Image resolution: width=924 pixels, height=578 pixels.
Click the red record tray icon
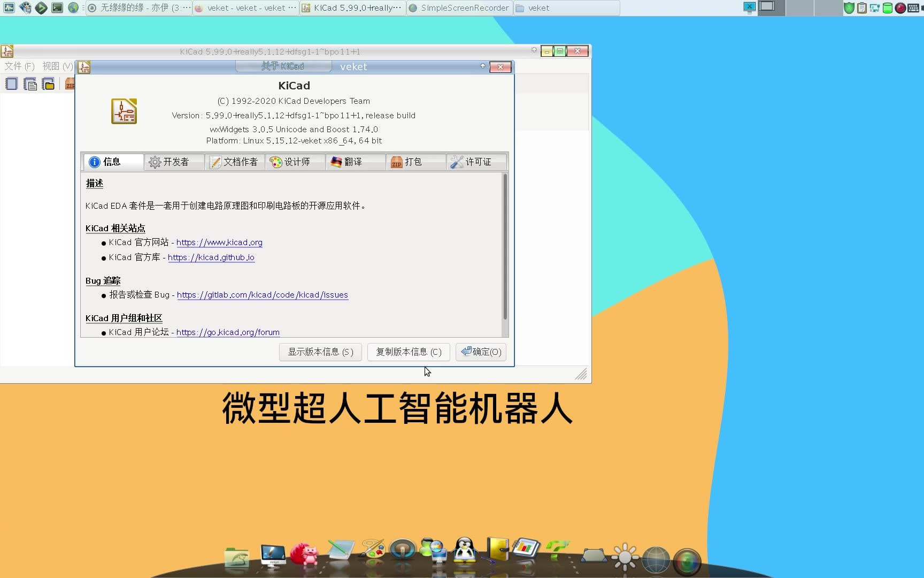point(900,8)
